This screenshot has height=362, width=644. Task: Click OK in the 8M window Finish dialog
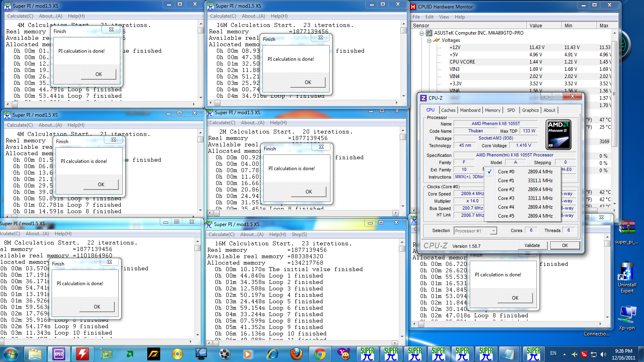pyautogui.click(x=97, y=307)
